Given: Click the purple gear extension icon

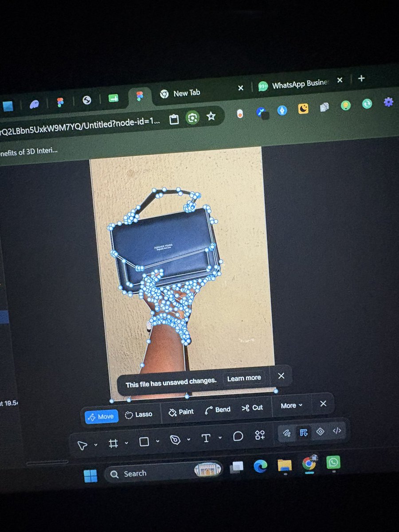Looking at the screenshot, I should (x=388, y=102).
